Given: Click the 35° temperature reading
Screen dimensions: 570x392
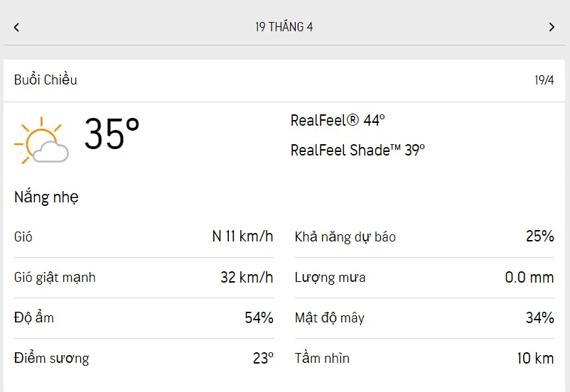Looking at the screenshot, I should tap(112, 134).
